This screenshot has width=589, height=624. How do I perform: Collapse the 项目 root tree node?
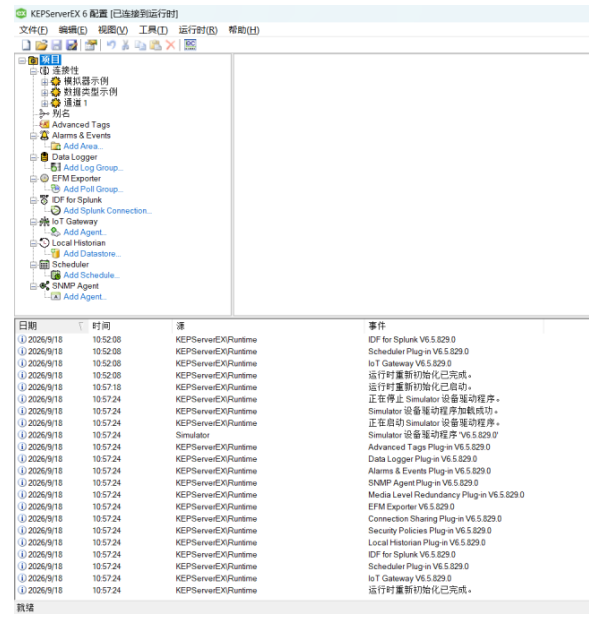[x=22, y=60]
